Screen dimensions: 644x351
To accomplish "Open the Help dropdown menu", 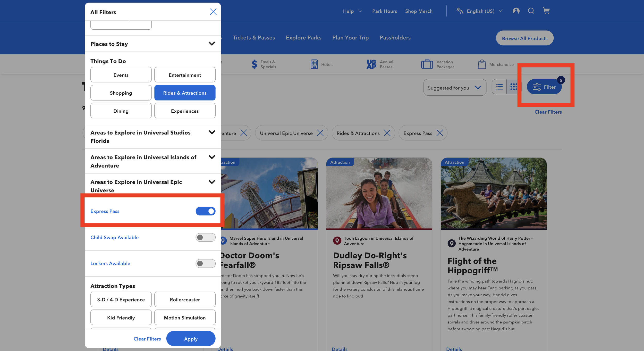I will [352, 11].
